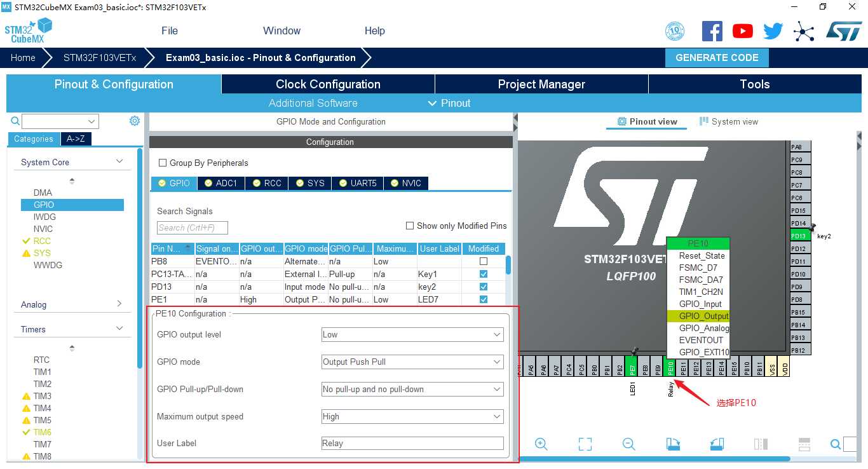
Task: Toggle Modified checkbox for PC13 row
Action: coord(484,274)
